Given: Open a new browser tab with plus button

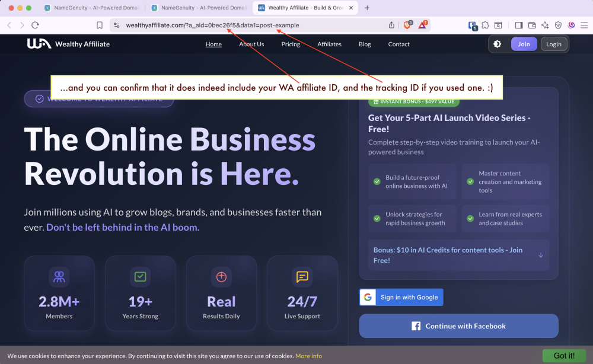Looking at the screenshot, I should (x=367, y=8).
